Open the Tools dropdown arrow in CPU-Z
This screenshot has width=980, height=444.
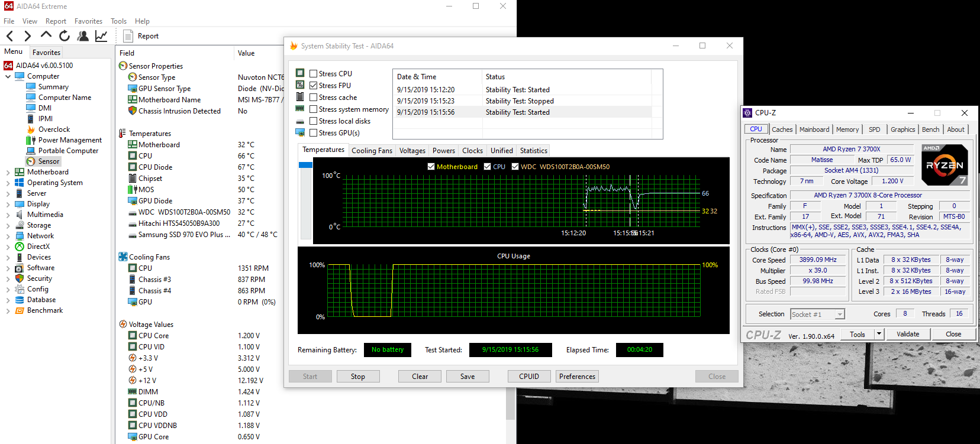tap(879, 334)
